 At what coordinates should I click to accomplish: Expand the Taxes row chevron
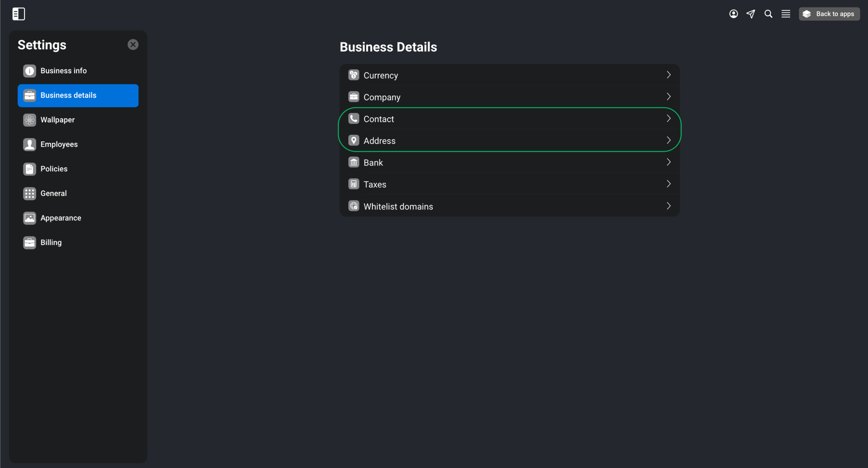[x=669, y=184]
